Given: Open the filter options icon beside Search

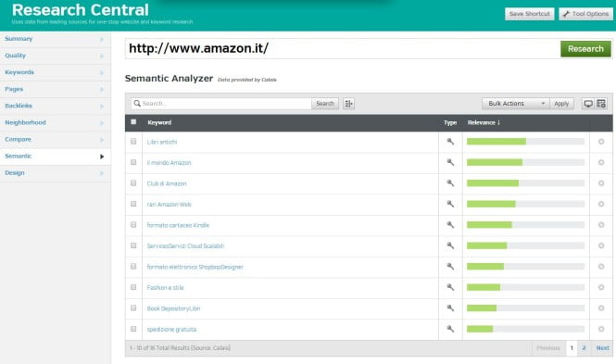Looking at the screenshot, I should (x=348, y=104).
